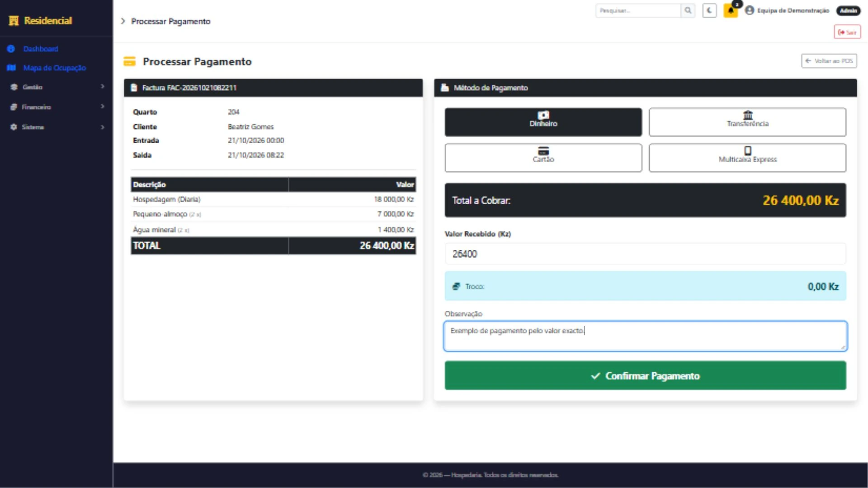
Task: Click the Água mineral row
Action: pos(273,230)
